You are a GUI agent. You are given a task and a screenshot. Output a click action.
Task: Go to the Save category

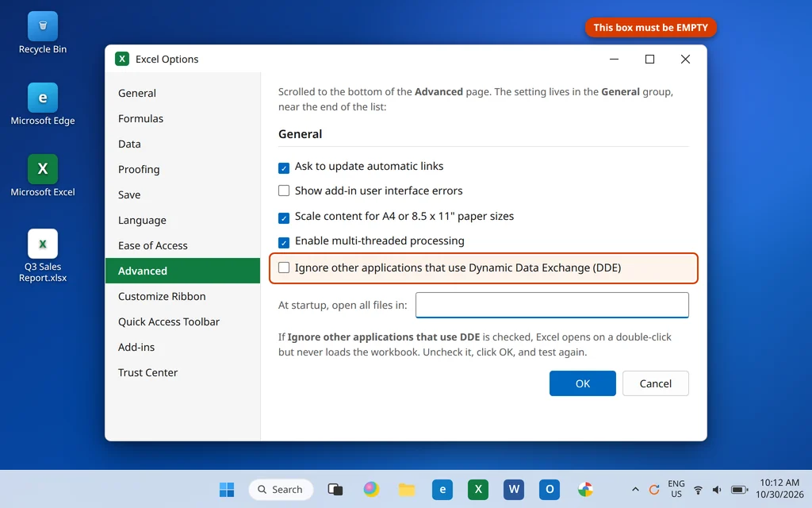click(182, 195)
